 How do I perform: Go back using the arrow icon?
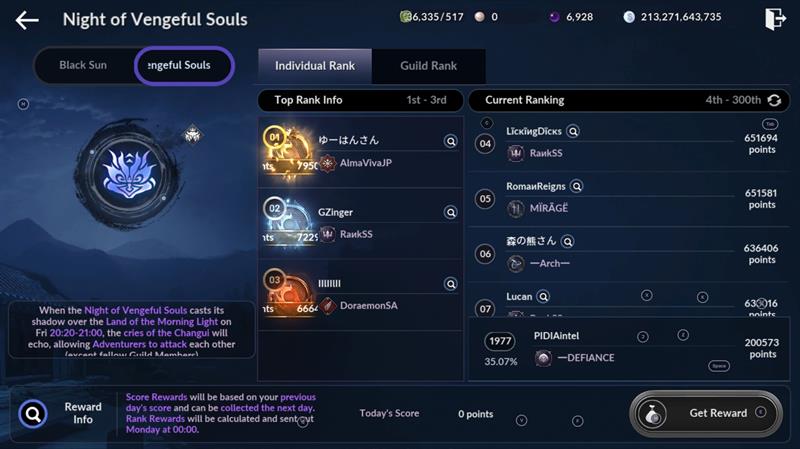click(27, 20)
